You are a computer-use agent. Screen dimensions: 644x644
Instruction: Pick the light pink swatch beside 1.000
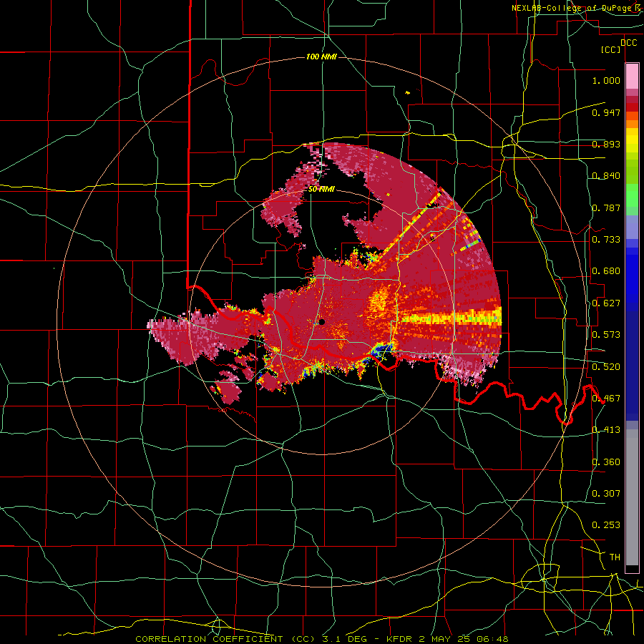point(632,77)
